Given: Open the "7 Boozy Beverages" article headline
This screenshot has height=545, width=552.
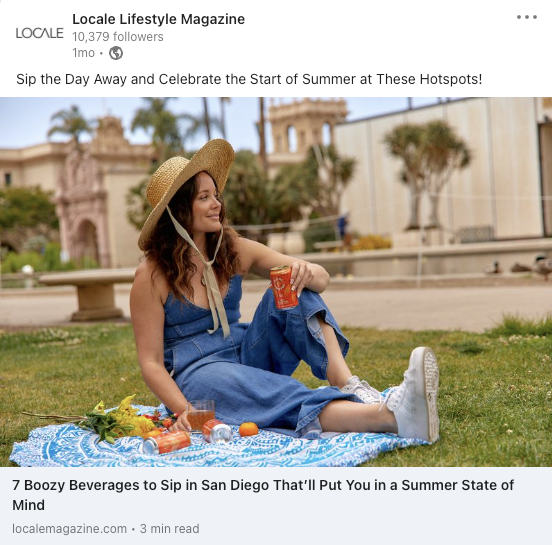Looking at the screenshot, I should tap(263, 495).
